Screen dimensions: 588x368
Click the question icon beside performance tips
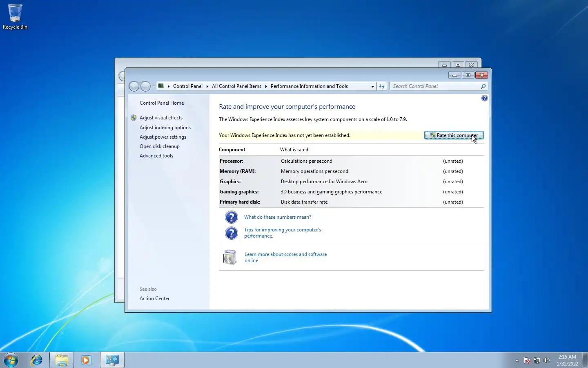pyautogui.click(x=231, y=233)
